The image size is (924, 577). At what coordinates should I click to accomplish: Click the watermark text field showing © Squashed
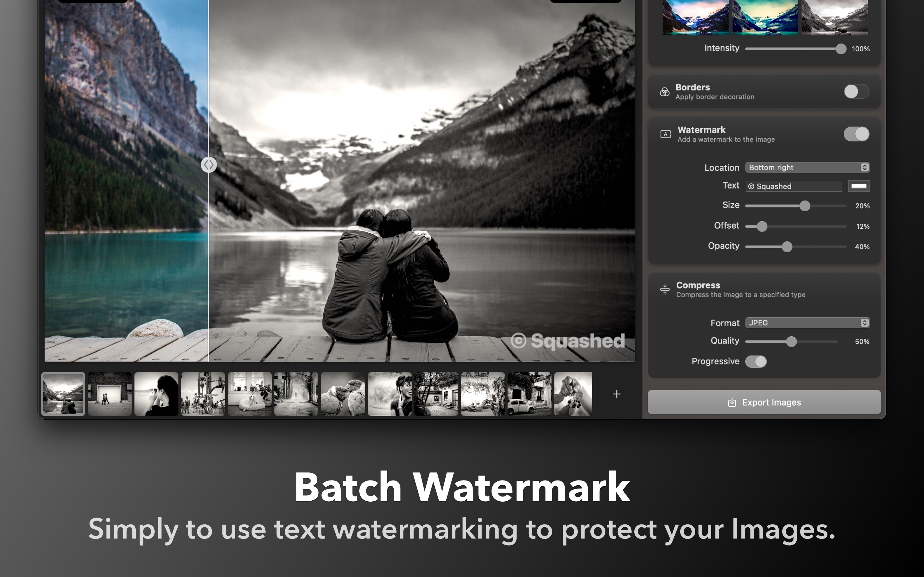[794, 186]
